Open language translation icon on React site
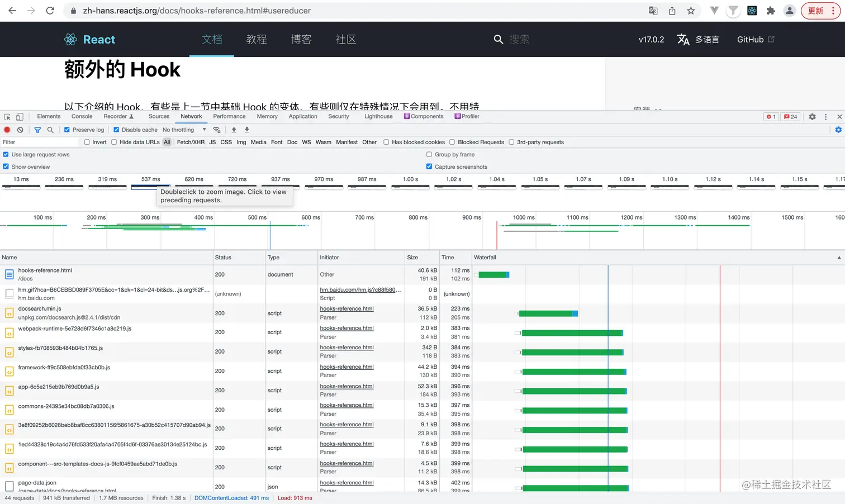The width and height of the screenshot is (845, 504). click(683, 39)
